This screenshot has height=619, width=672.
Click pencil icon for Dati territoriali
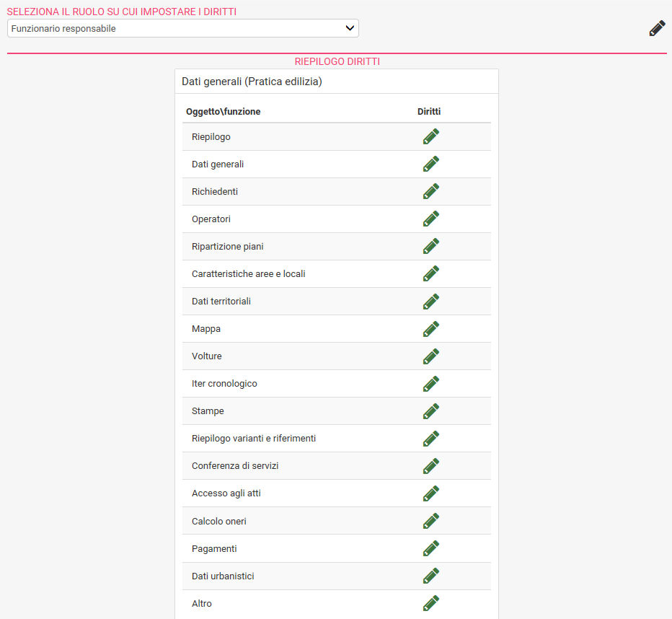[x=430, y=302]
